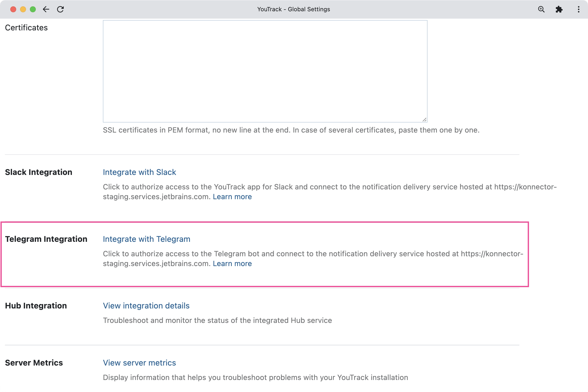Open the three-dot browser menu
The height and width of the screenshot is (392, 588).
[x=578, y=9]
